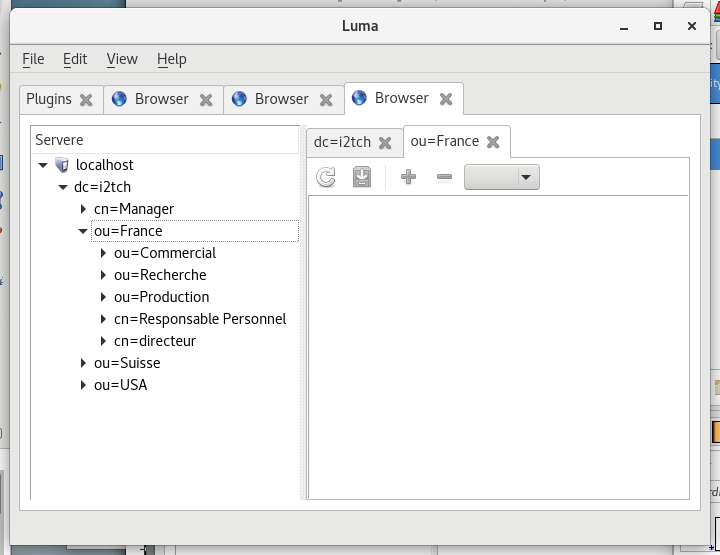Click the localhost server shield icon
720x555 pixels.
62,165
